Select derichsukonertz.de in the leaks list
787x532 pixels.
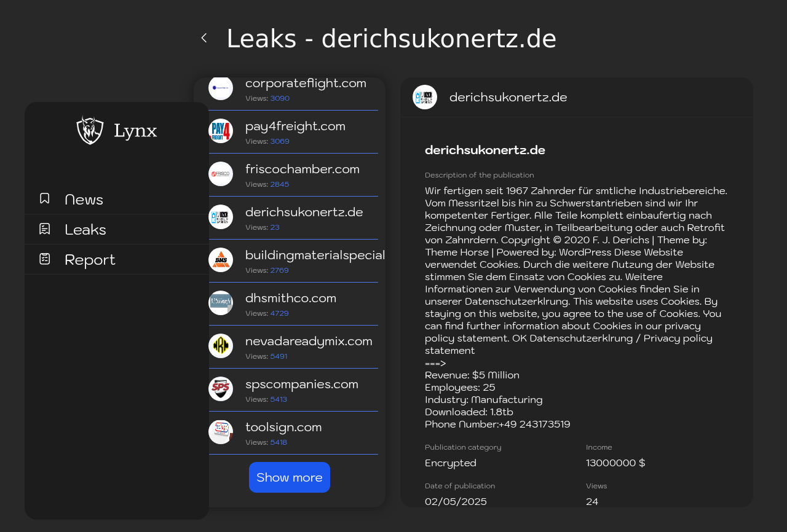pyautogui.click(x=293, y=218)
